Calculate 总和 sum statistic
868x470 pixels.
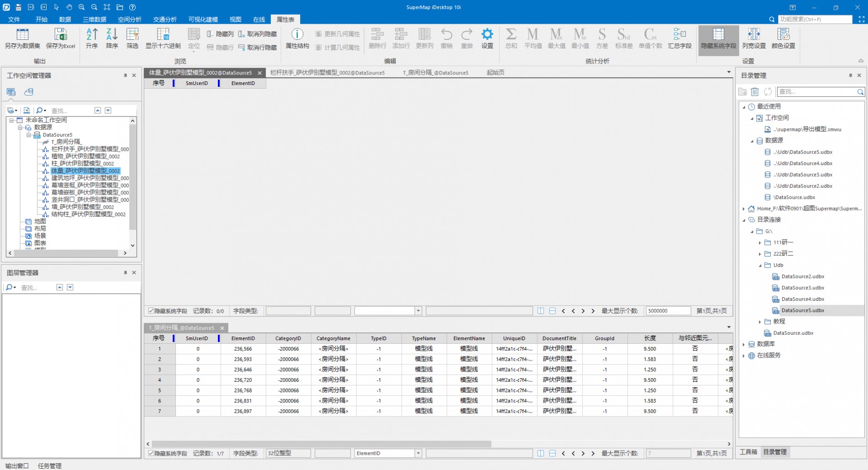click(511, 38)
